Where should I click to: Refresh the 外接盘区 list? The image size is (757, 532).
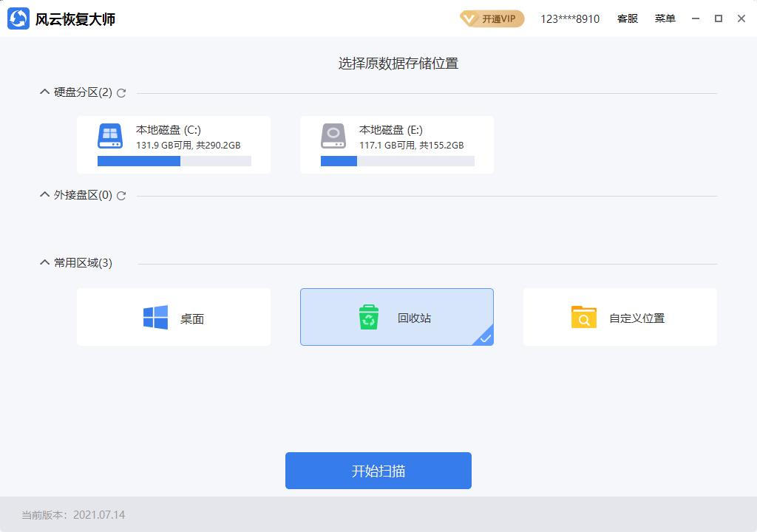pyautogui.click(x=121, y=196)
